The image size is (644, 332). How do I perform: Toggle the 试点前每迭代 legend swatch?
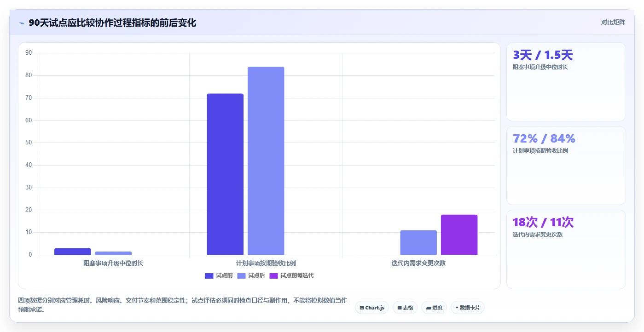(273, 275)
